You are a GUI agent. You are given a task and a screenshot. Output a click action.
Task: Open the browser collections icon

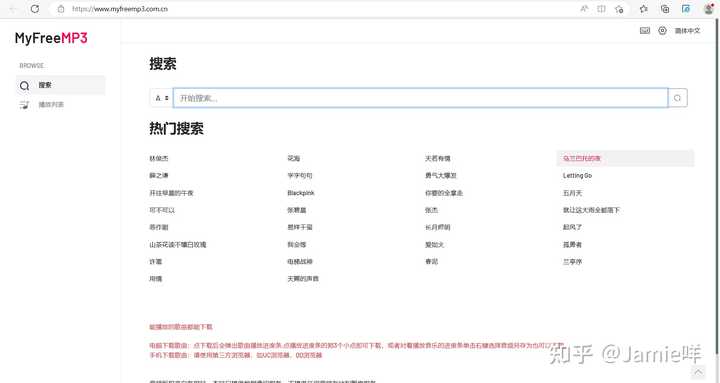(665, 9)
